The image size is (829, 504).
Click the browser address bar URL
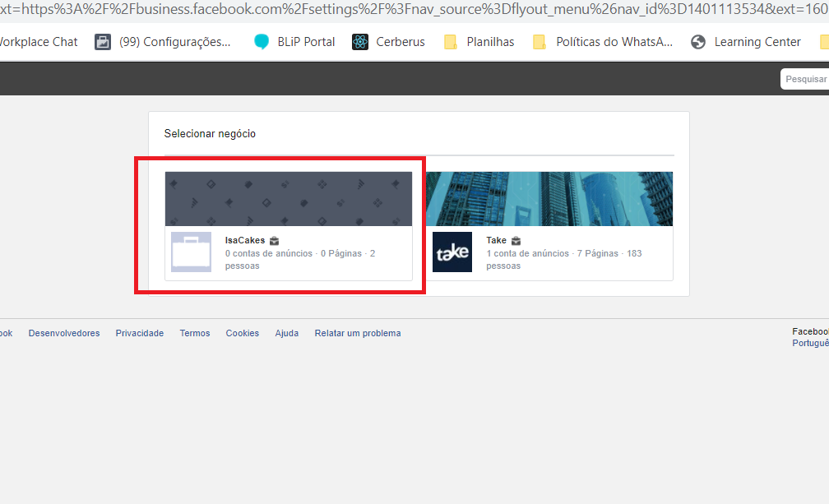coord(414,9)
